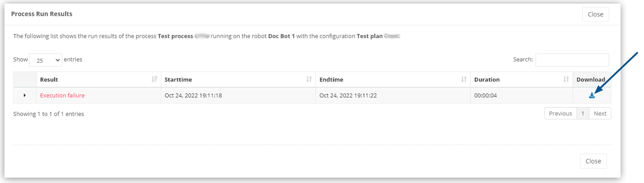Open the Show entries dropdown
644x183 pixels.
coord(46,60)
